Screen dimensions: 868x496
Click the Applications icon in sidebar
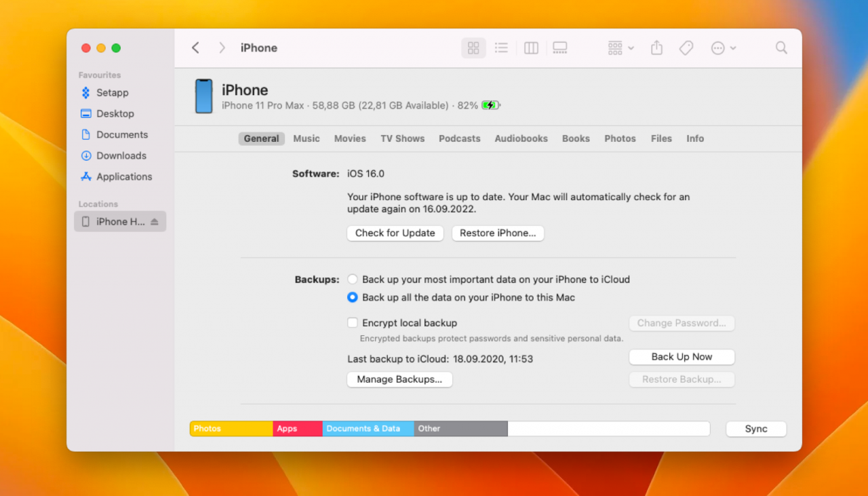pos(85,176)
